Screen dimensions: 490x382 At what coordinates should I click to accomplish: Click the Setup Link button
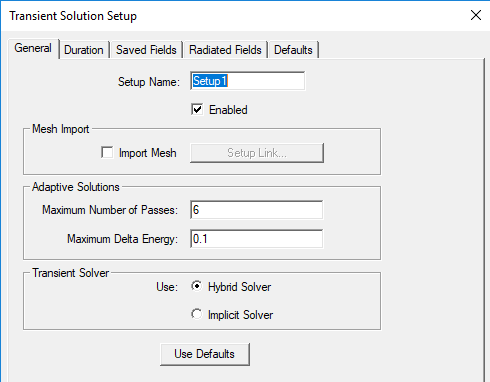point(257,153)
